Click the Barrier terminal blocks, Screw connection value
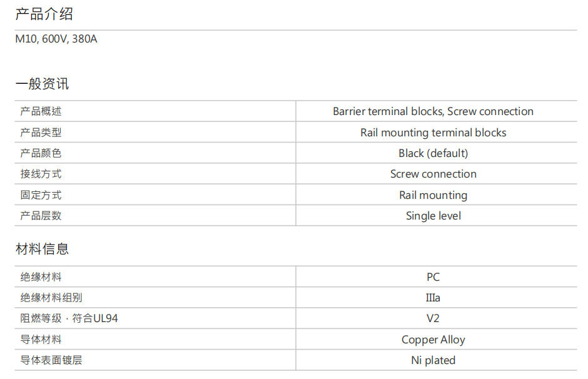Screen dimensions: 588x379 433,111
